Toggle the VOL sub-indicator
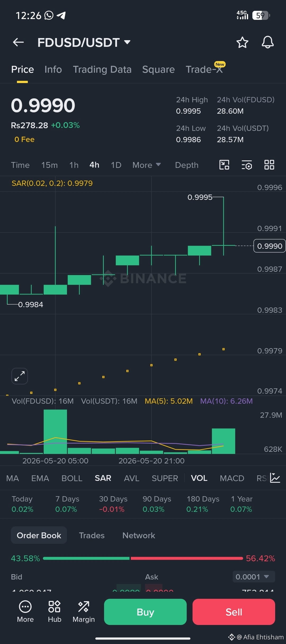The height and width of the screenshot is (644, 286). coord(199,478)
